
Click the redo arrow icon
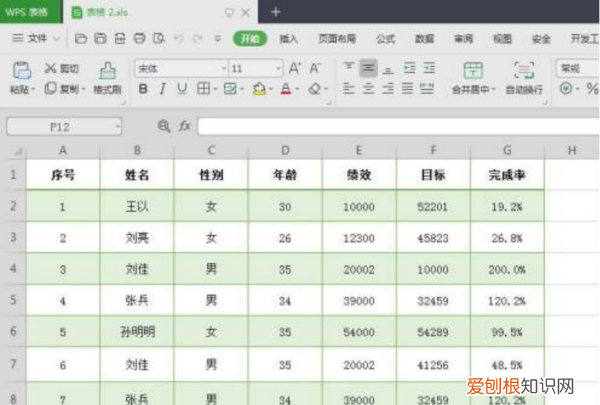(x=198, y=38)
